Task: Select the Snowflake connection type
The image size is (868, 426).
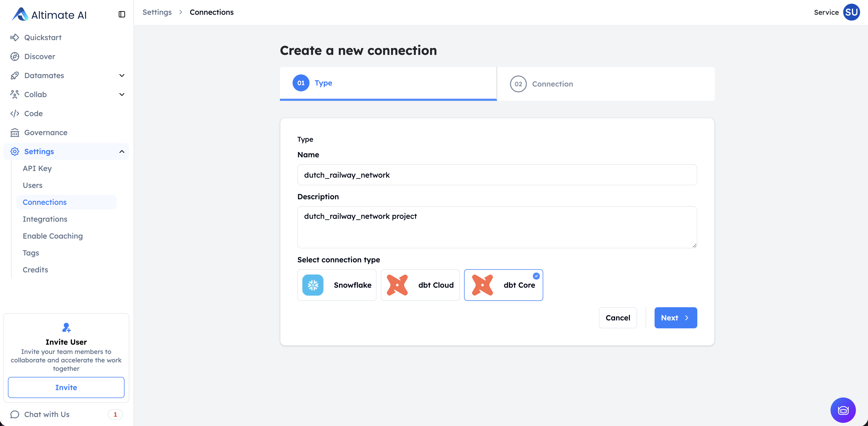Action: pyautogui.click(x=337, y=285)
